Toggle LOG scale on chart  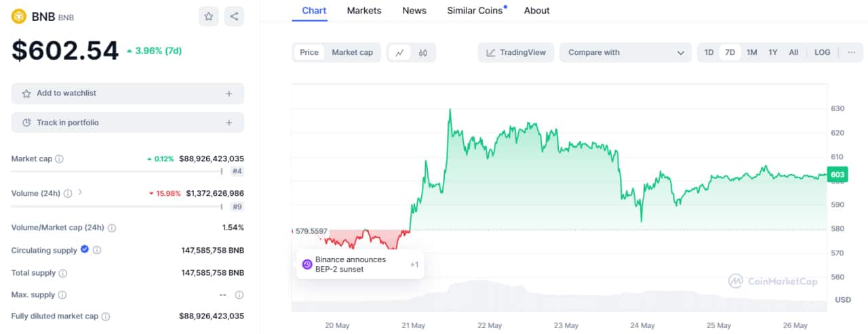pos(822,52)
